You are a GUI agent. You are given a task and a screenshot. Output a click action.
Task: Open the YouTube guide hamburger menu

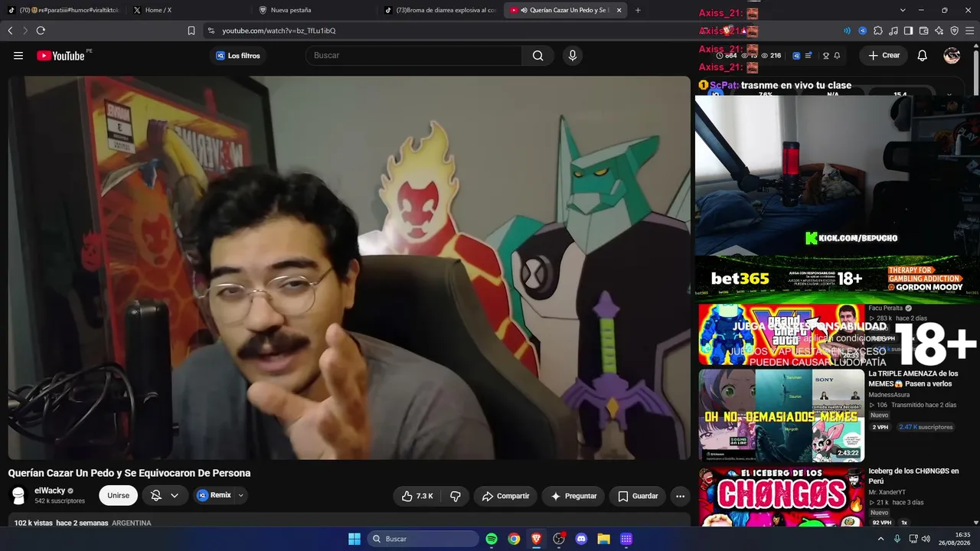pos(18,55)
